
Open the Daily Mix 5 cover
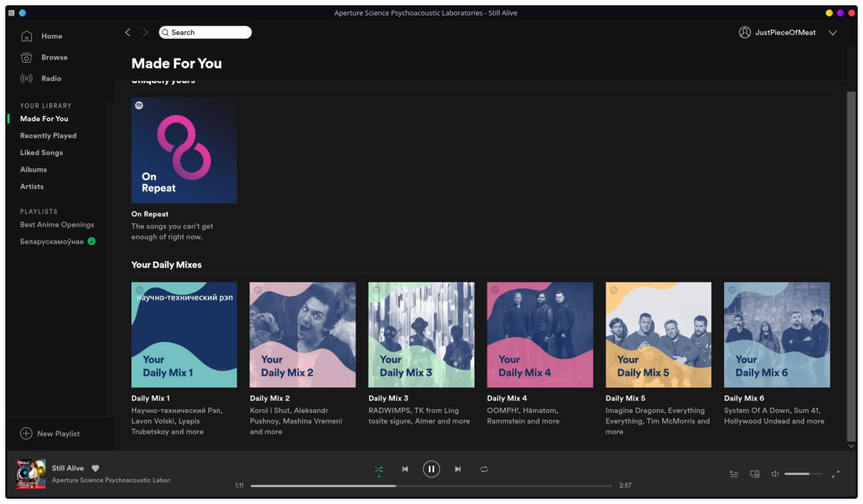pyautogui.click(x=659, y=335)
